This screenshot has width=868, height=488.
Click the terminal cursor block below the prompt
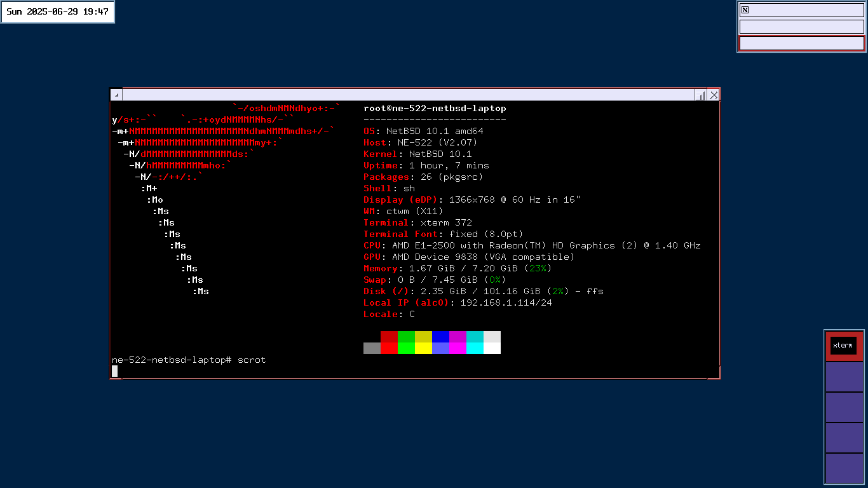[114, 371]
